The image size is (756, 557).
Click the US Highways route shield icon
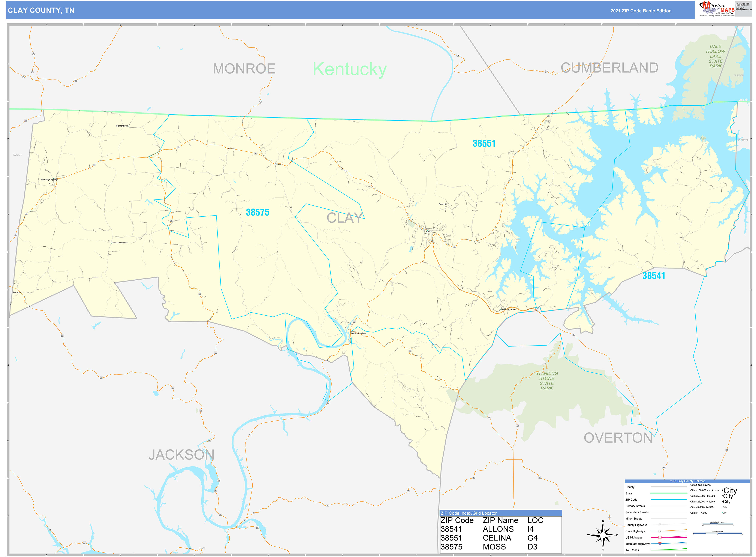[x=660, y=537]
